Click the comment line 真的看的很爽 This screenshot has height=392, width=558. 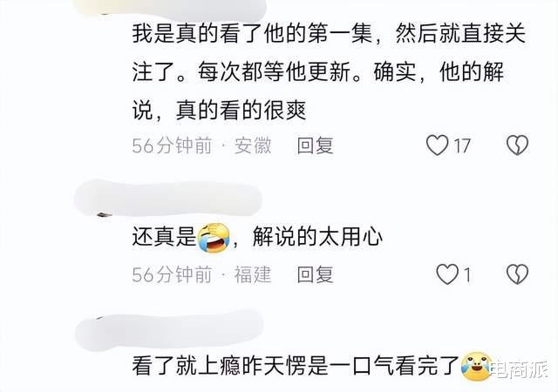(241, 111)
